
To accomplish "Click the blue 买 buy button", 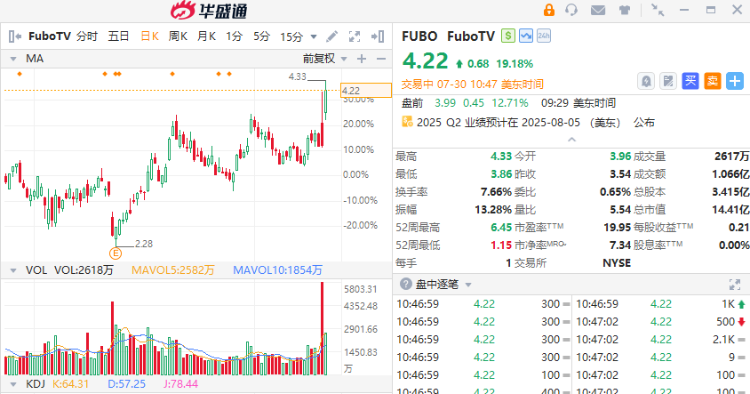I will [690, 81].
